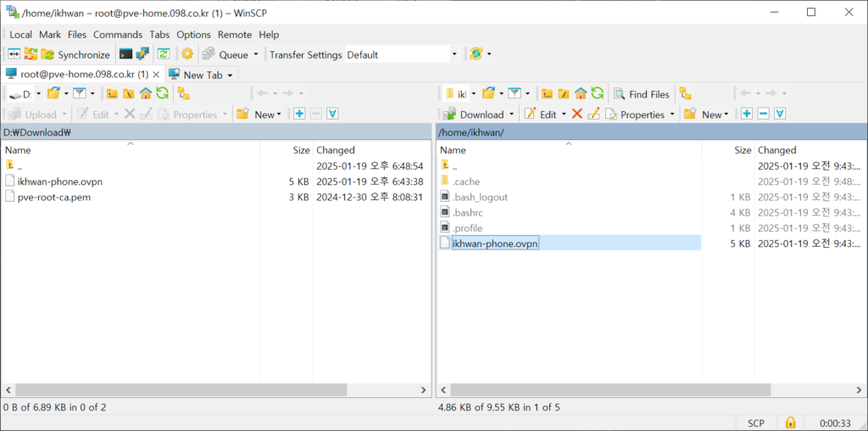868x431 pixels.
Task: Select all remote files with plus icon
Action: [747, 114]
